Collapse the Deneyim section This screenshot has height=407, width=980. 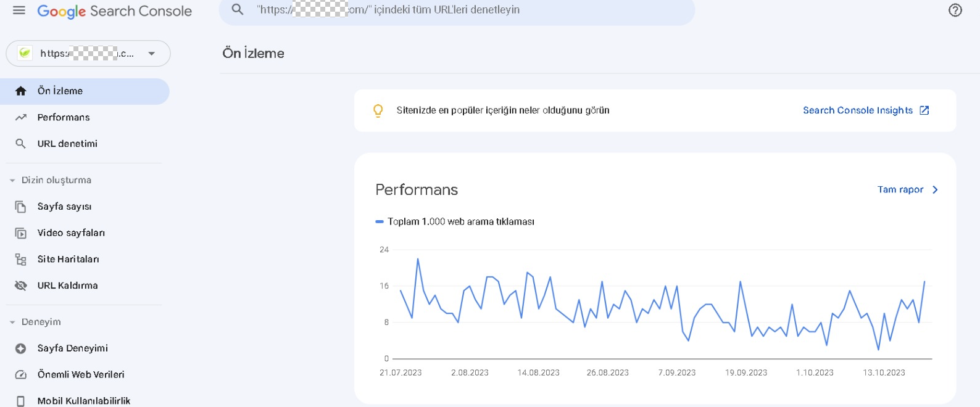[12, 323]
